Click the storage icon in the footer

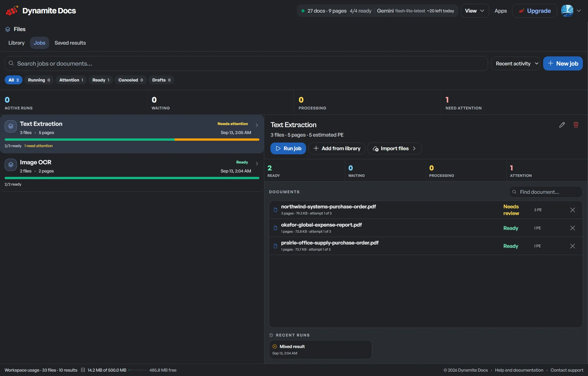click(x=83, y=370)
